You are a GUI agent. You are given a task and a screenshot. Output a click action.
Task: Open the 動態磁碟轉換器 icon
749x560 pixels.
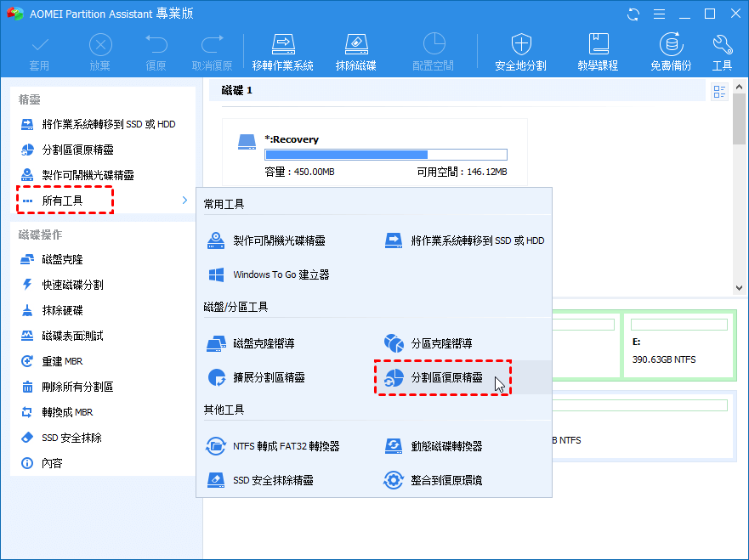tap(394, 446)
